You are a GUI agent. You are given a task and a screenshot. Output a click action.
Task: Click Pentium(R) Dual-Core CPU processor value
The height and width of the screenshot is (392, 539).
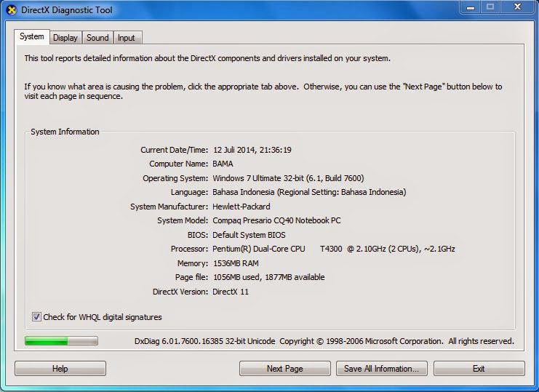click(x=333, y=249)
